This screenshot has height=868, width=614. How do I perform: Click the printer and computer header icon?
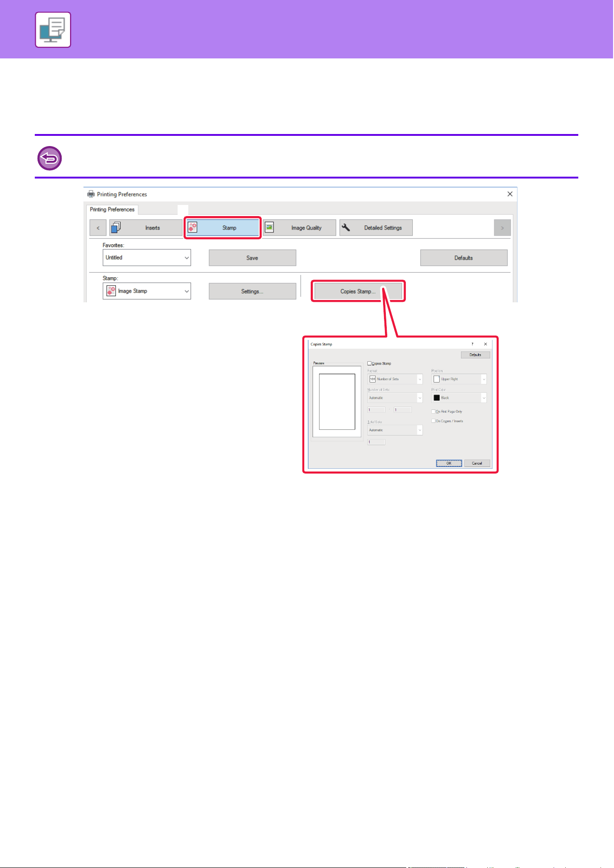tap(53, 30)
